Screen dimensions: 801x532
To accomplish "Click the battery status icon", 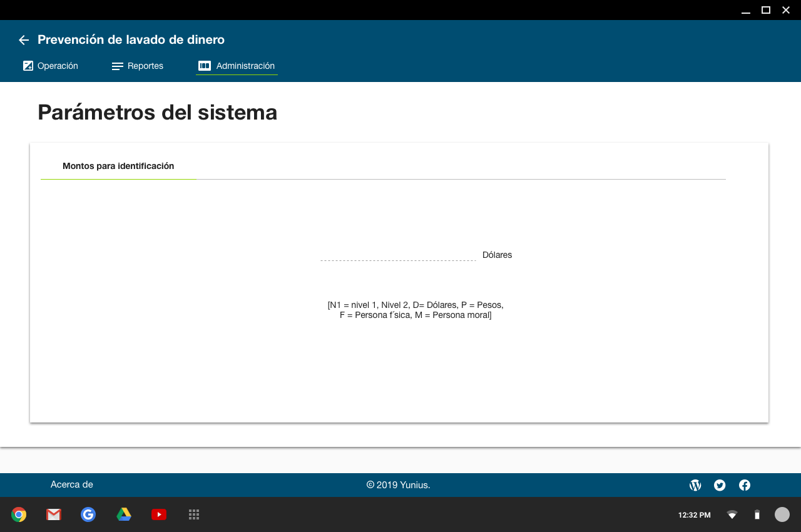I will [x=757, y=514].
